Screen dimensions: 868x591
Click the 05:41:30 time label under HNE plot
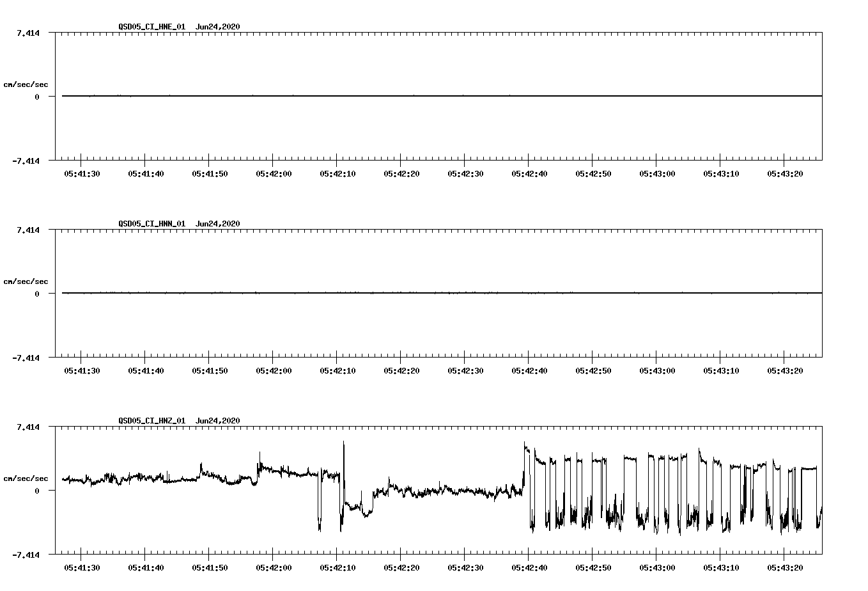(82, 174)
